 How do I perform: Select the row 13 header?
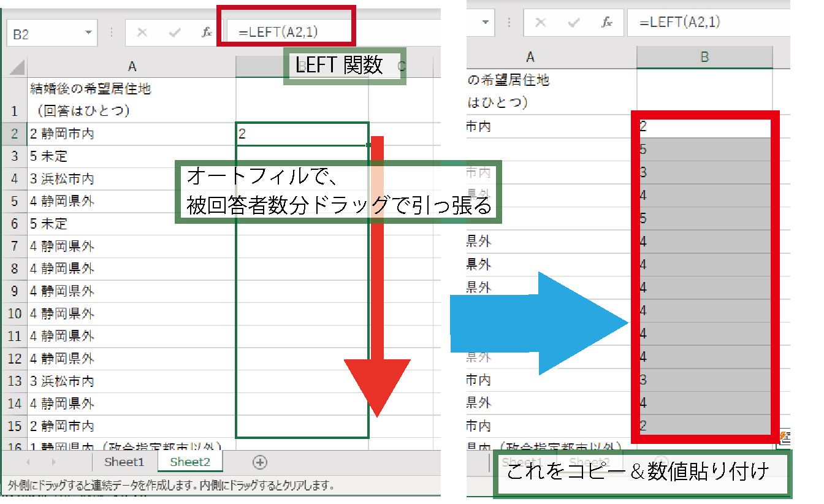(15, 381)
